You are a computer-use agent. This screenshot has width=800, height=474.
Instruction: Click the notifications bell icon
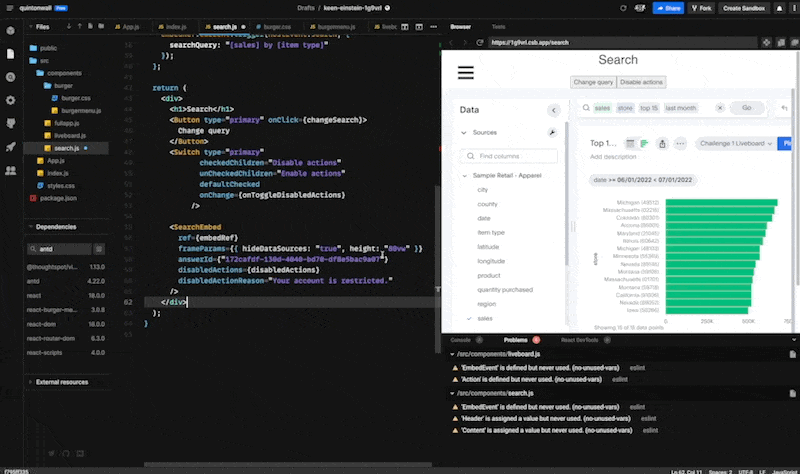(779, 8)
